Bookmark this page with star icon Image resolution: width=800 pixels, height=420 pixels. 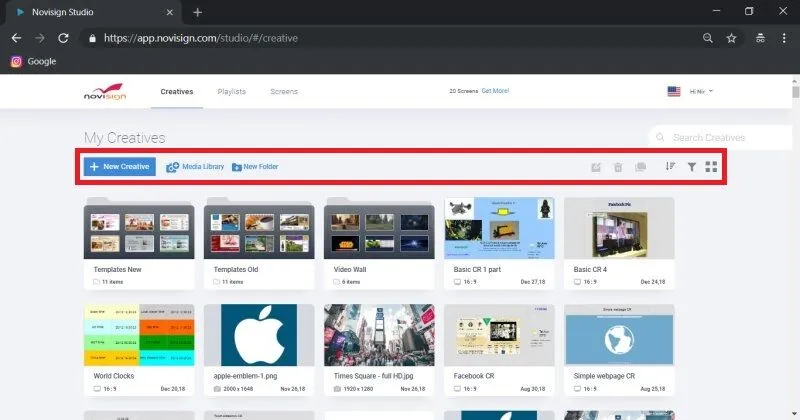(x=731, y=38)
